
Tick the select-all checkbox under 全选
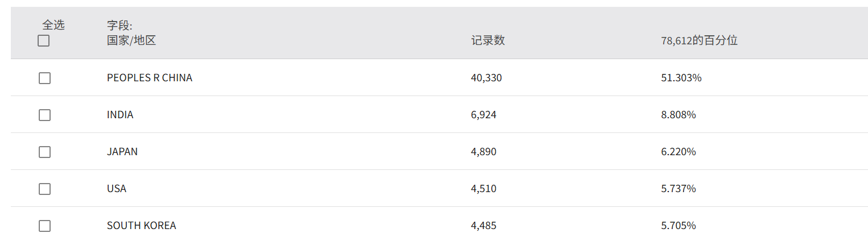pos(44,41)
